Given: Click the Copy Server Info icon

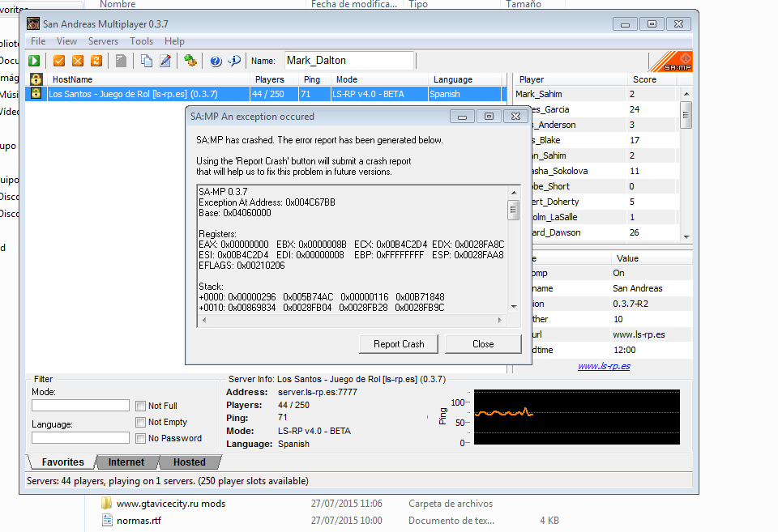Looking at the screenshot, I should coord(147,61).
